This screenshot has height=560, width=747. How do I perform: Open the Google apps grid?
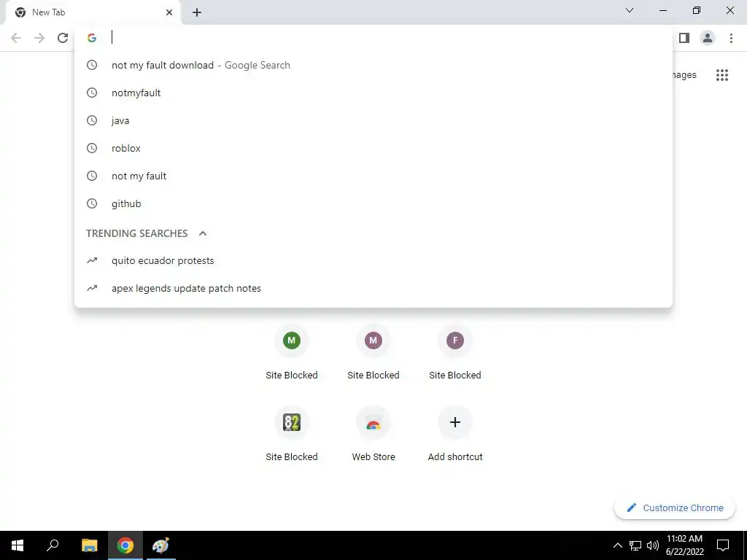coord(721,75)
